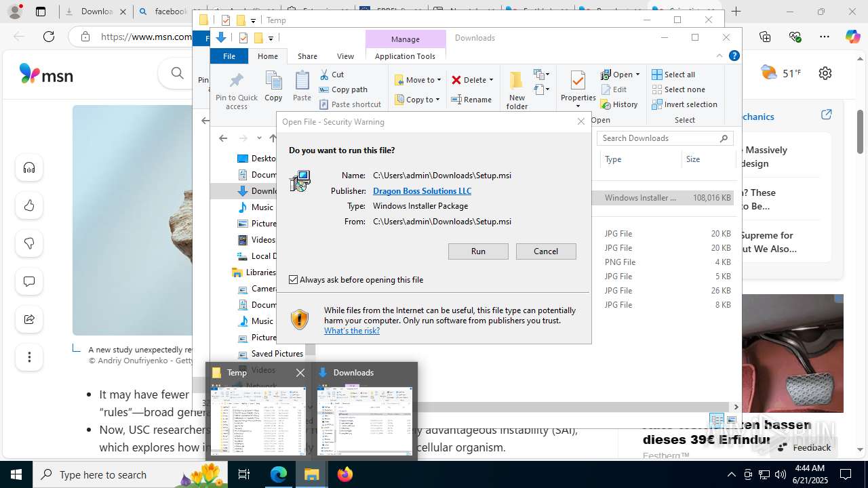Image resolution: width=868 pixels, height=488 pixels.
Task: Open the File tab in Downloads window
Action: [229, 56]
